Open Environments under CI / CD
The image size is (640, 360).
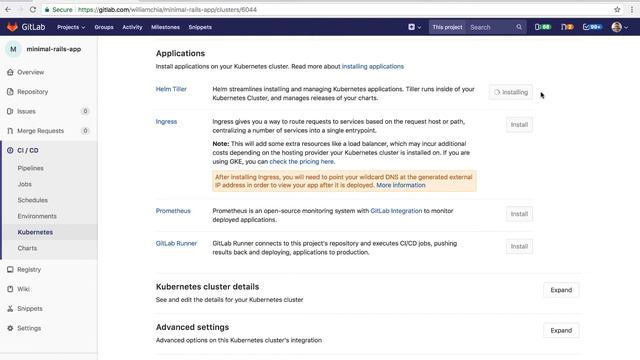(37, 216)
